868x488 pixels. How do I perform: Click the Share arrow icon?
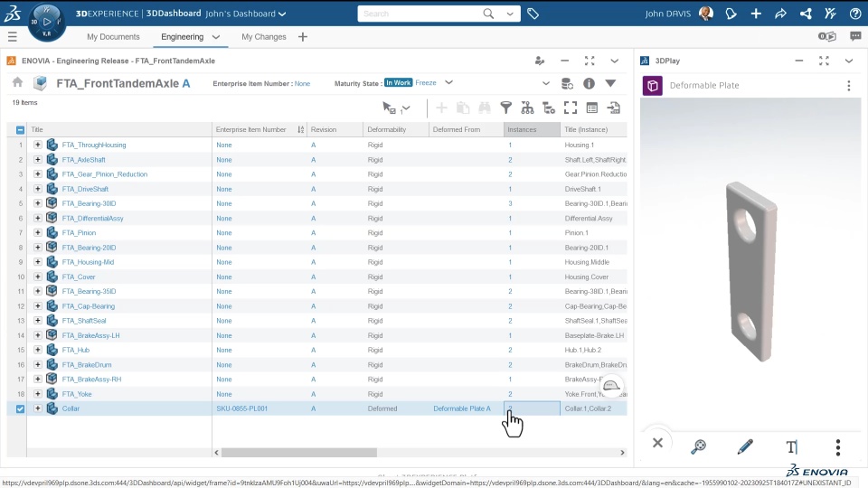click(780, 14)
